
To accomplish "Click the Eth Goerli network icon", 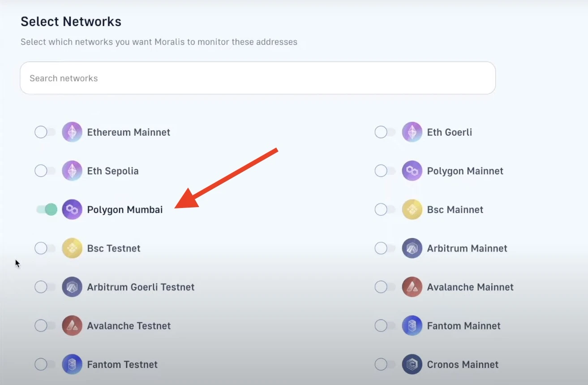I will click(x=412, y=132).
